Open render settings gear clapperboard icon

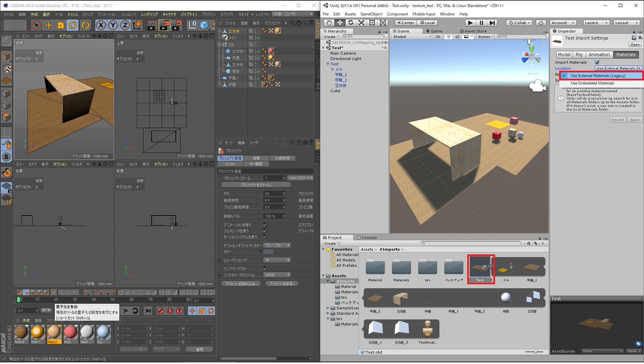178,25
